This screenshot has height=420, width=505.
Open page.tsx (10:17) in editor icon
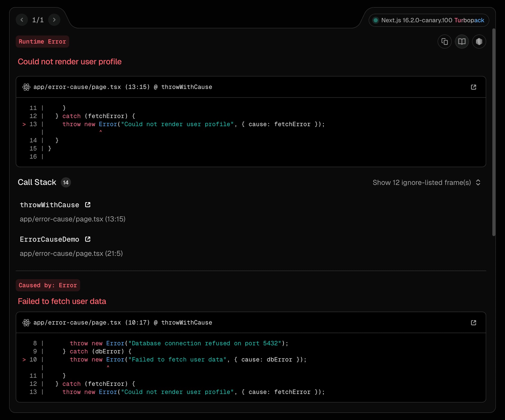(473, 322)
